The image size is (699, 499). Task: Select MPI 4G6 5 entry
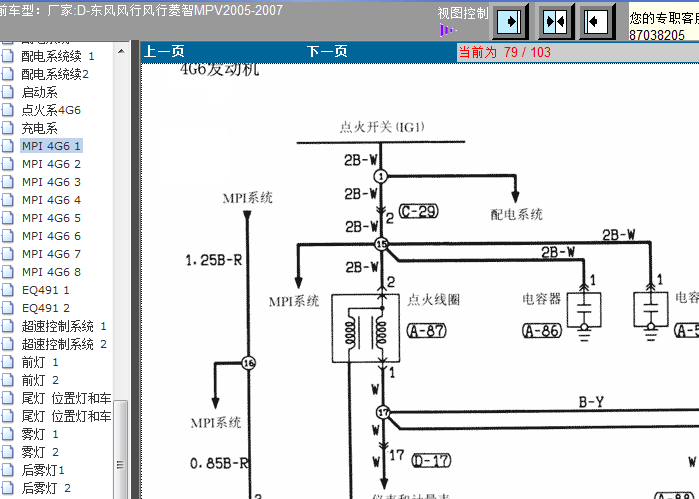pos(51,218)
